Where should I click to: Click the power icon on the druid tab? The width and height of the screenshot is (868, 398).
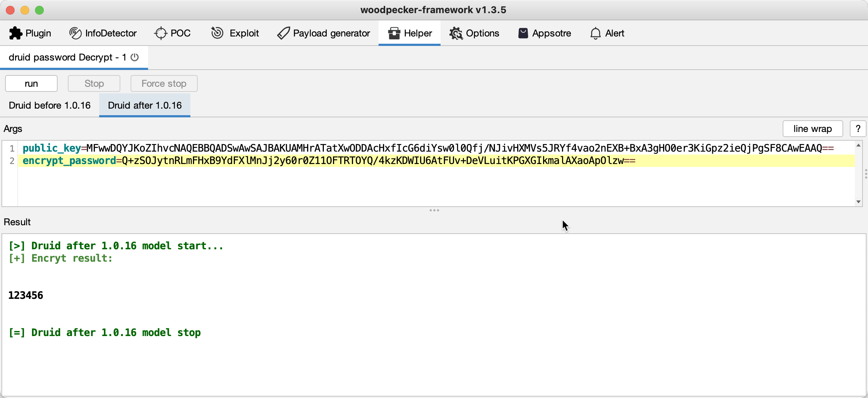coord(135,57)
